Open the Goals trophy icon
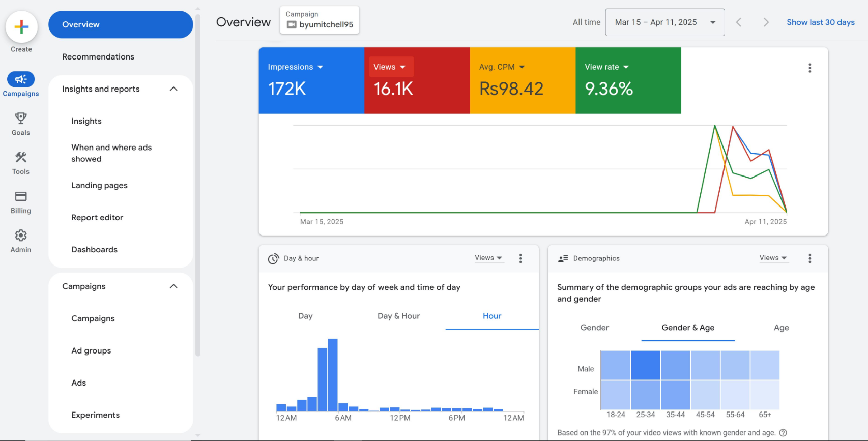This screenshot has height=441, width=868. tap(21, 119)
